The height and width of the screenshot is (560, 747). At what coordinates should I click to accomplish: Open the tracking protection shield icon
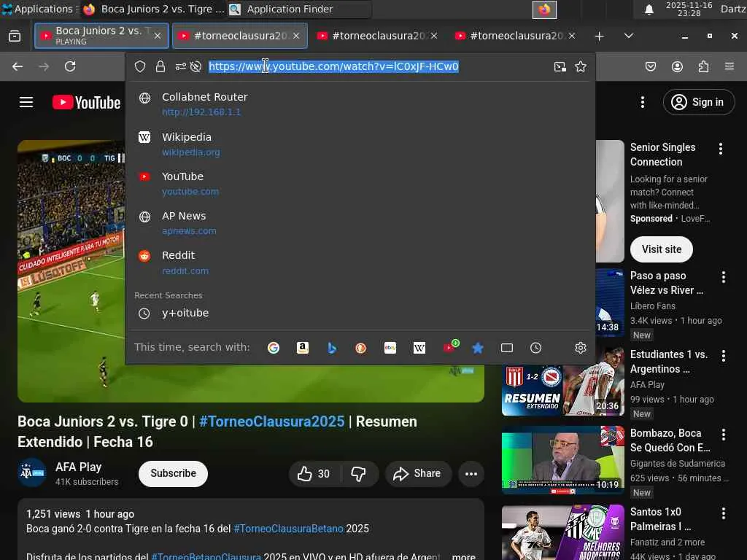(139, 66)
